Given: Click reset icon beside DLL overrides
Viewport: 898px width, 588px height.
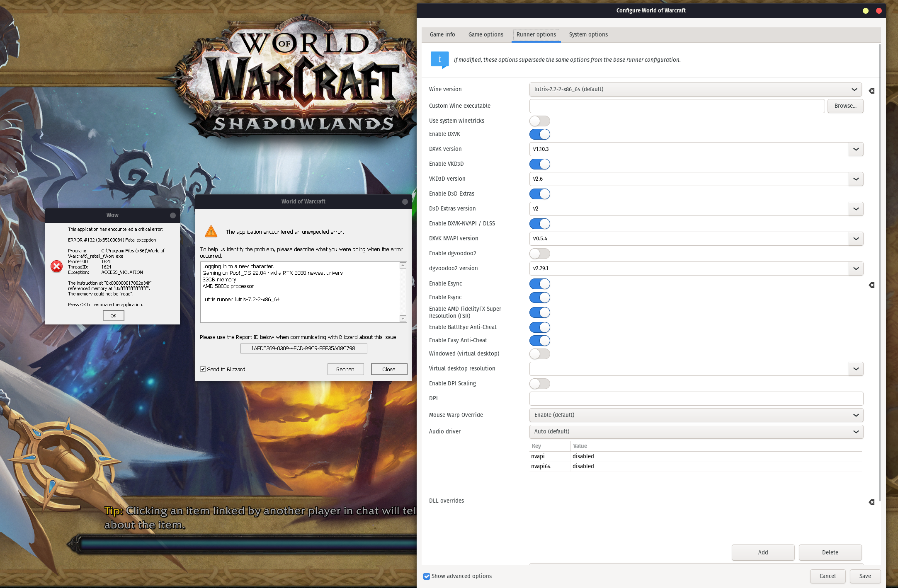Looking at the screenshot, I should [x=871, y=502].
